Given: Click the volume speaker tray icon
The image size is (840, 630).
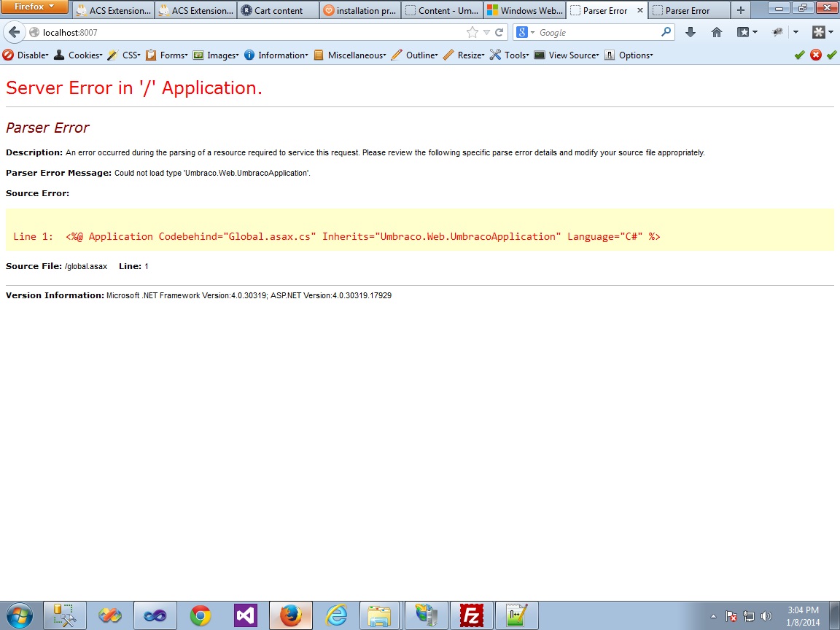Looking at the screenshot, I should click(766, 617).
